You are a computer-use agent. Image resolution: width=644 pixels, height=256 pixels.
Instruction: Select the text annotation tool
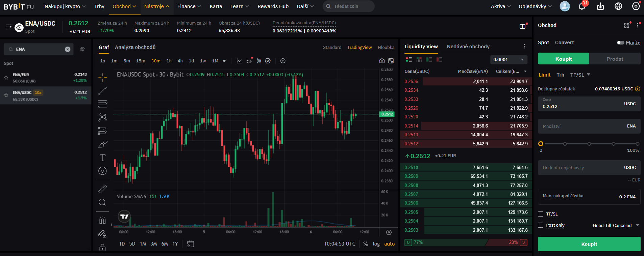tap(102, 158)
